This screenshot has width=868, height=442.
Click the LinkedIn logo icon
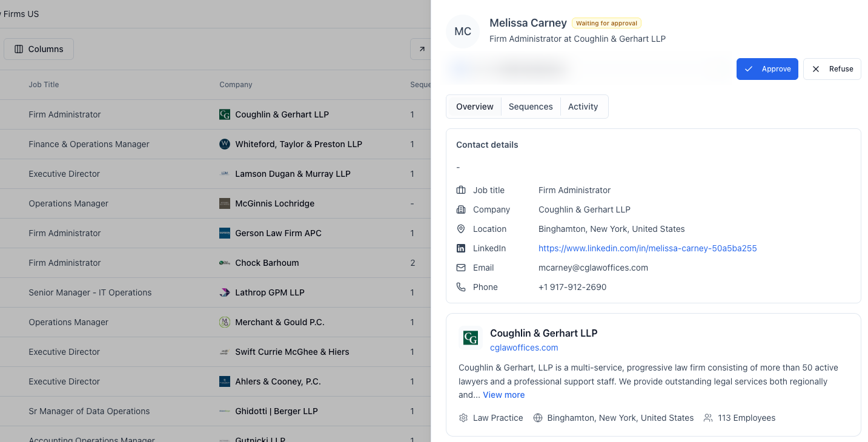[x=461, y=248]
